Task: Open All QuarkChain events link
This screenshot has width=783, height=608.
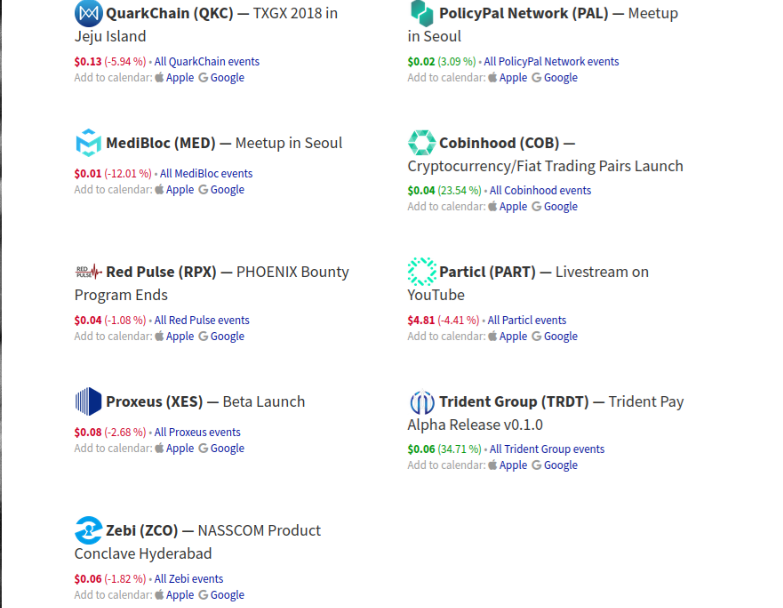Action: click(x=206, y=62)
